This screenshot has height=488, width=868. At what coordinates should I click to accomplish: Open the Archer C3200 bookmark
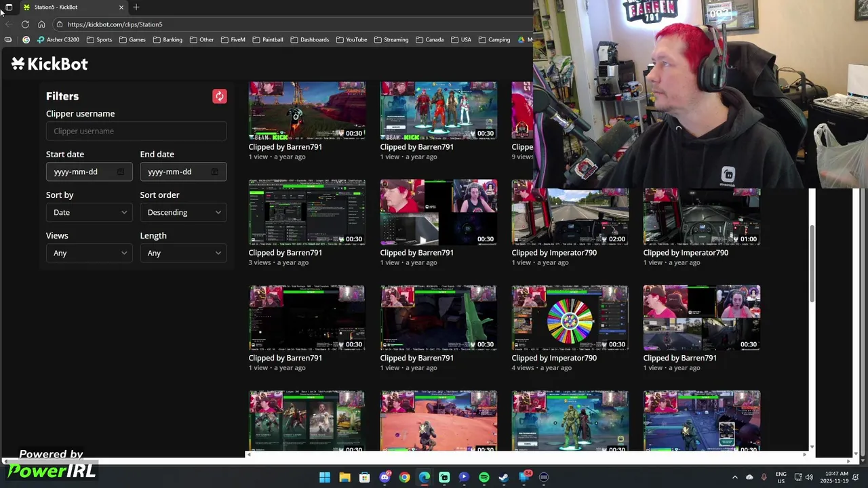[58, 40]
